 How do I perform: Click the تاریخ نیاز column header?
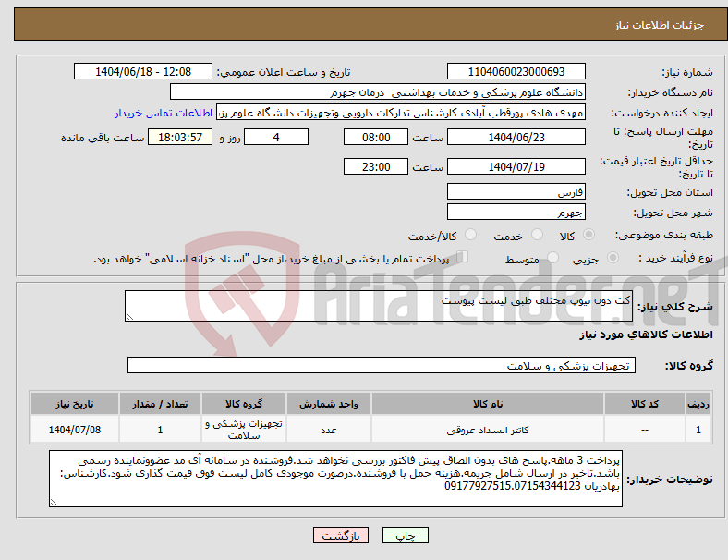coord(75,404)
